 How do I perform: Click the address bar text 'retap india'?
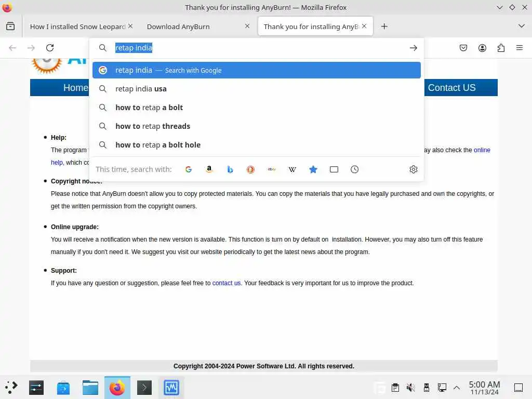pyautogui.click(x=134, y=48)
